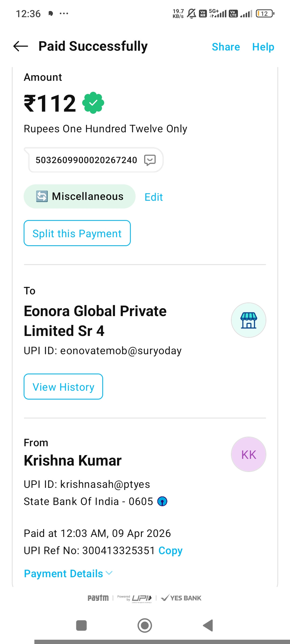
Task: Tap the back arrow icon
Action: (21, 46)
